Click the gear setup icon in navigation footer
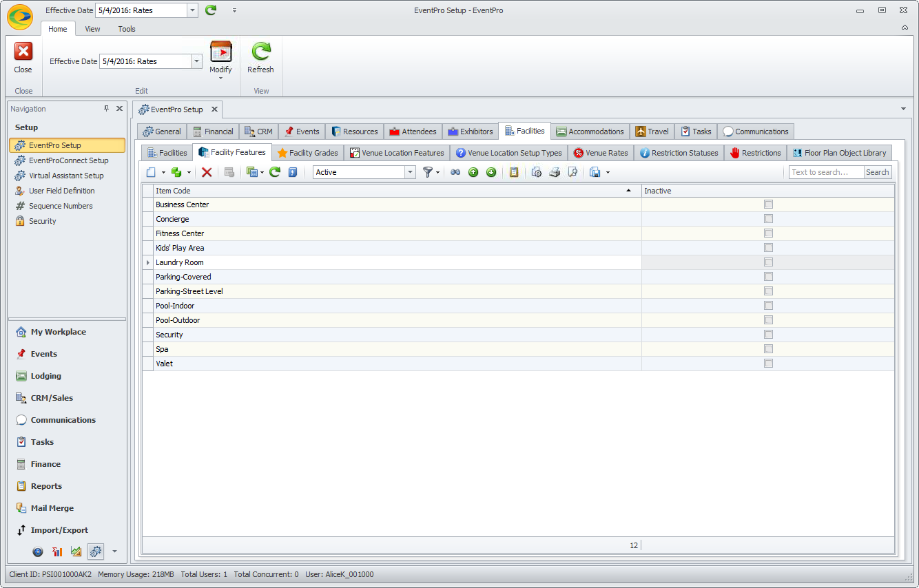Image resolution: width=919 pixels, height=588 pixels. coord(96,552)
